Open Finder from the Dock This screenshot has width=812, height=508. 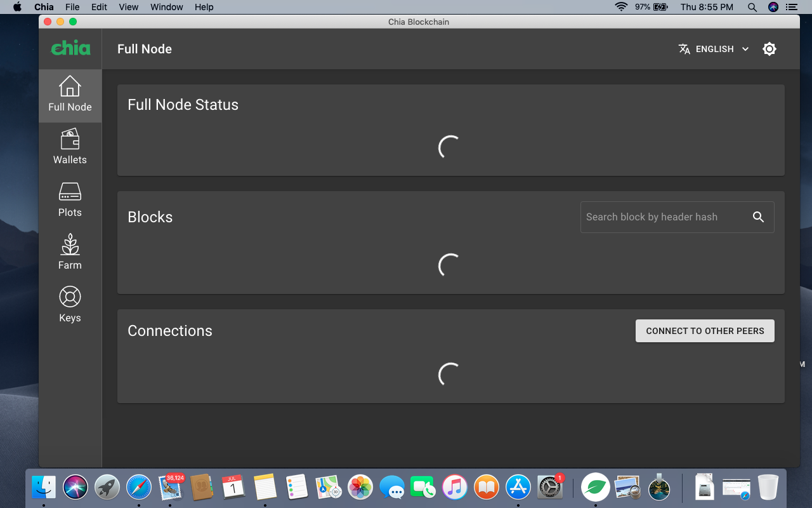coord(44,487)
